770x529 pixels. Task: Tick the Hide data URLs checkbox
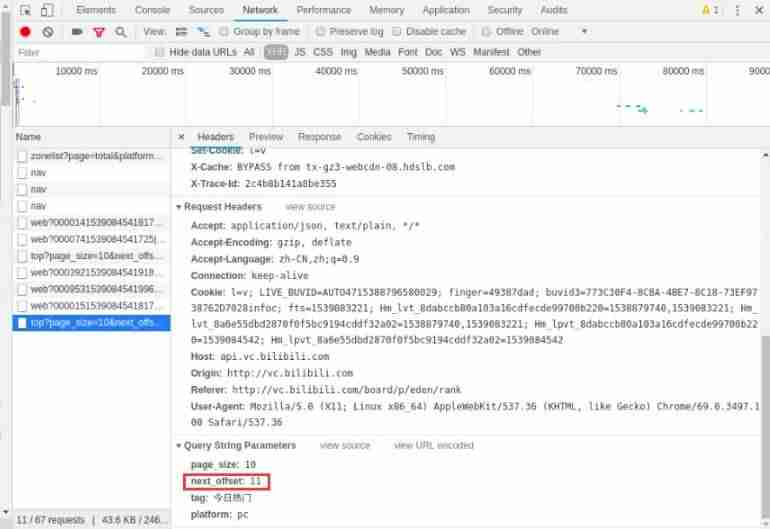159,52
